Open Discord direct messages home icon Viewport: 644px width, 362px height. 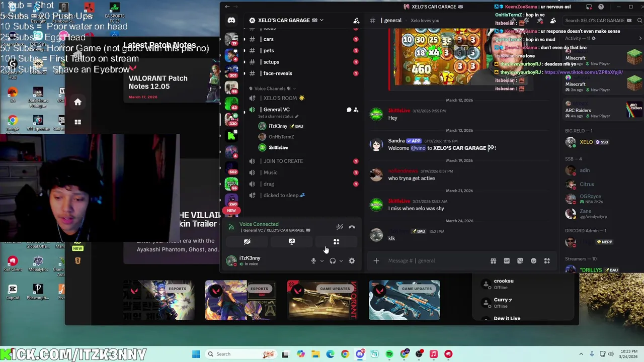(x=231, y=21)
